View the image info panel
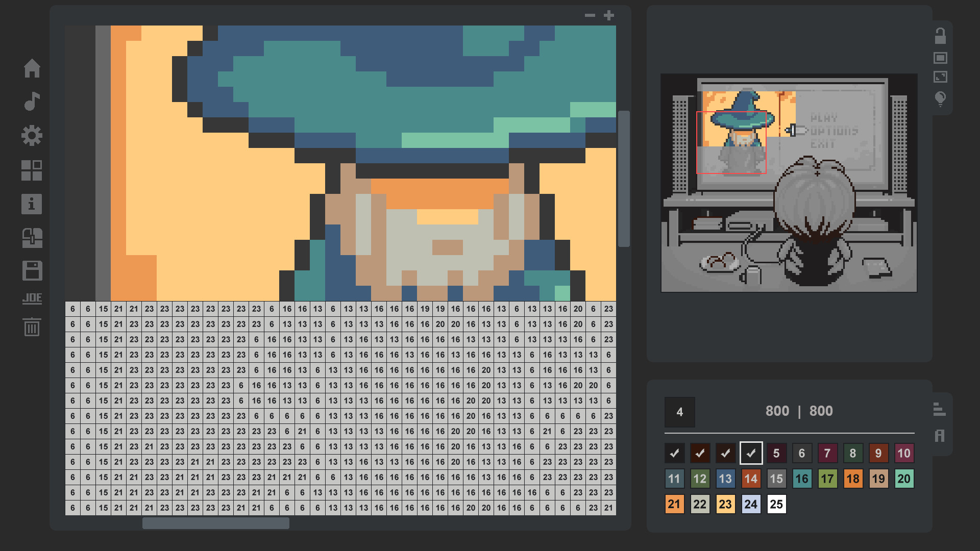Viewport: 980px width, 551px height. coord(33,204)
